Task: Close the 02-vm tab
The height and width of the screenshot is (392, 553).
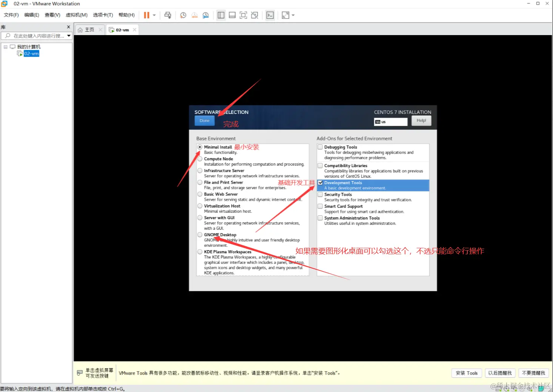Action: (134, 30)
